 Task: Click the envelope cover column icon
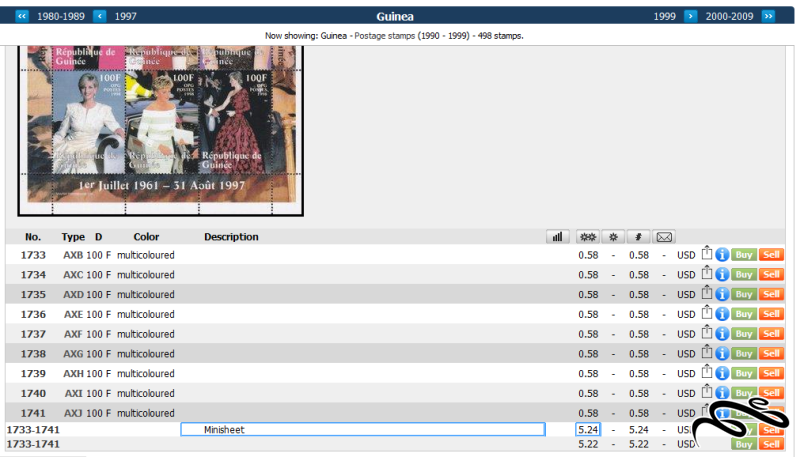(x=664, y=237)
